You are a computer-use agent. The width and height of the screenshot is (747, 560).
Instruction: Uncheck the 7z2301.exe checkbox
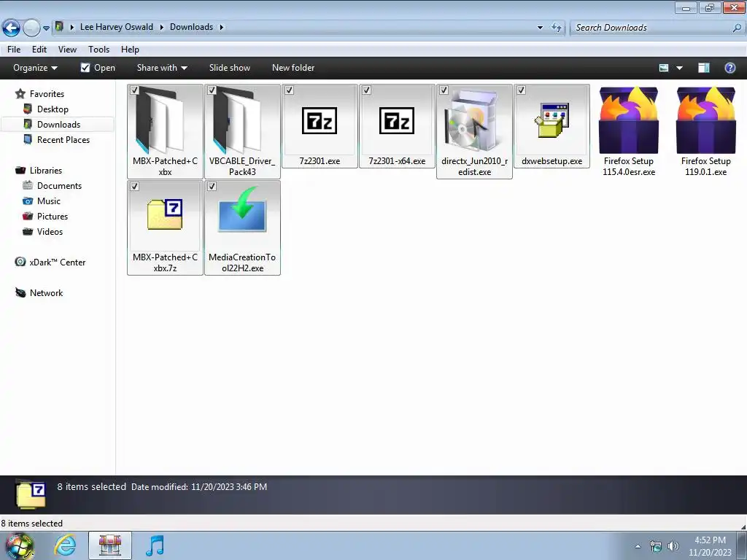(x=289, y=90)
